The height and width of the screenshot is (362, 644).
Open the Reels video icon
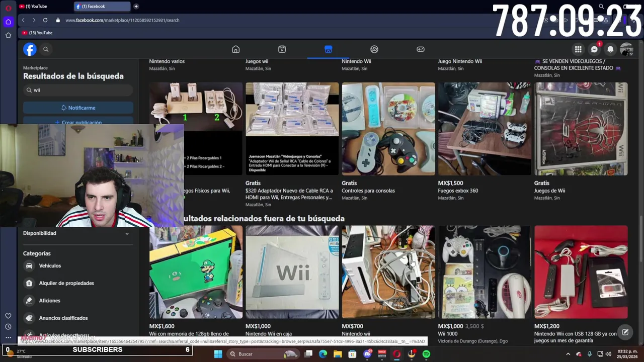pos(282,49)
